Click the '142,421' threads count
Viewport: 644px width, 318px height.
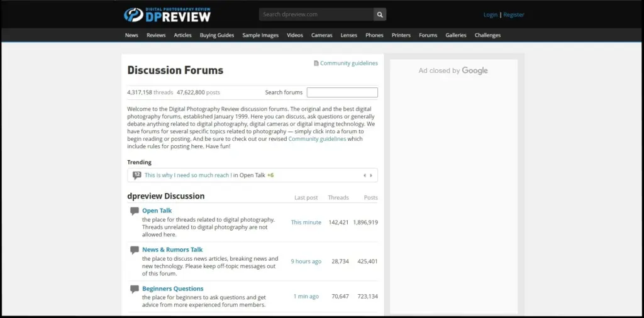[338, 222]
